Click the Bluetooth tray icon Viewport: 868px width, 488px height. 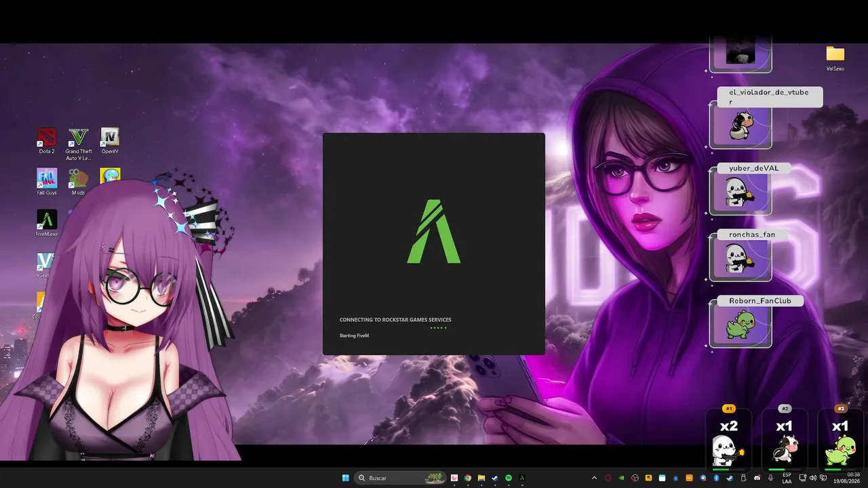[716, 478]
